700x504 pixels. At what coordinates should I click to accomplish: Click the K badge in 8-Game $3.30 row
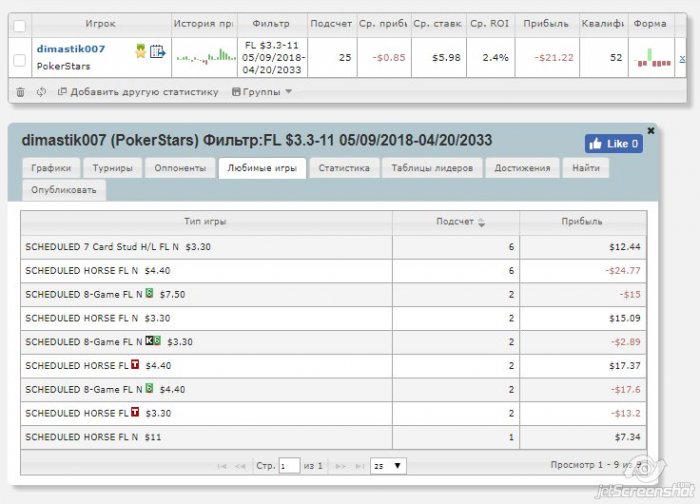point(149,341)
